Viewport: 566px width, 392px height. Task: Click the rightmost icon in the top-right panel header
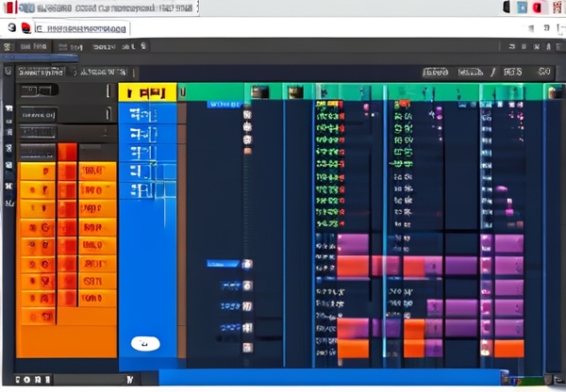[543, 71]
